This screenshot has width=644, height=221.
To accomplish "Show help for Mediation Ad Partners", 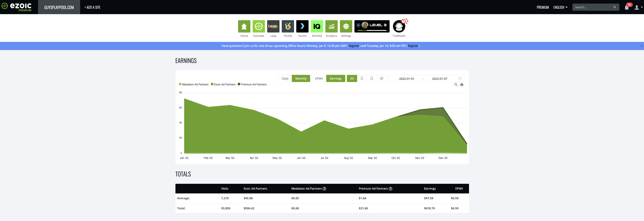I will tap(324, 189).
